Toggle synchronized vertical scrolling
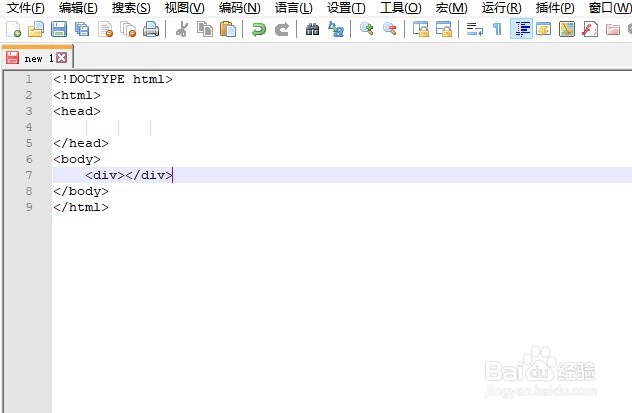This screenshot has height=413, width=632. (x=421, y=29)
